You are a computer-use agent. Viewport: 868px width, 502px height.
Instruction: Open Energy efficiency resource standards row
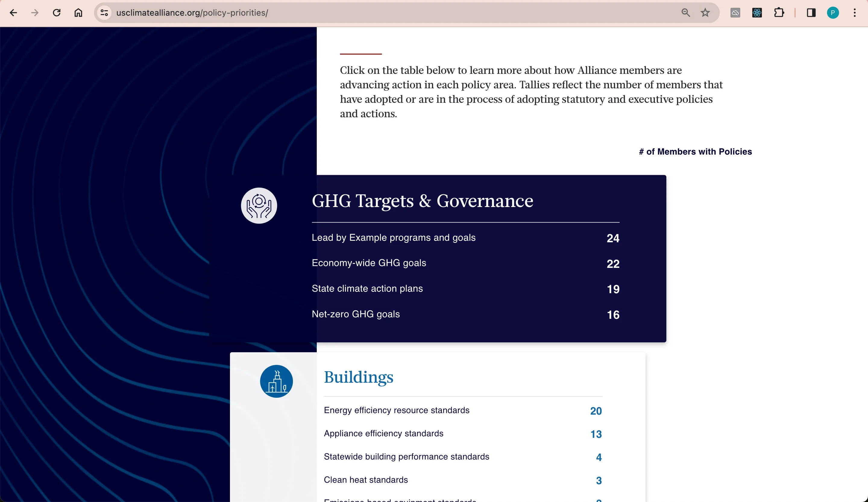463,410
